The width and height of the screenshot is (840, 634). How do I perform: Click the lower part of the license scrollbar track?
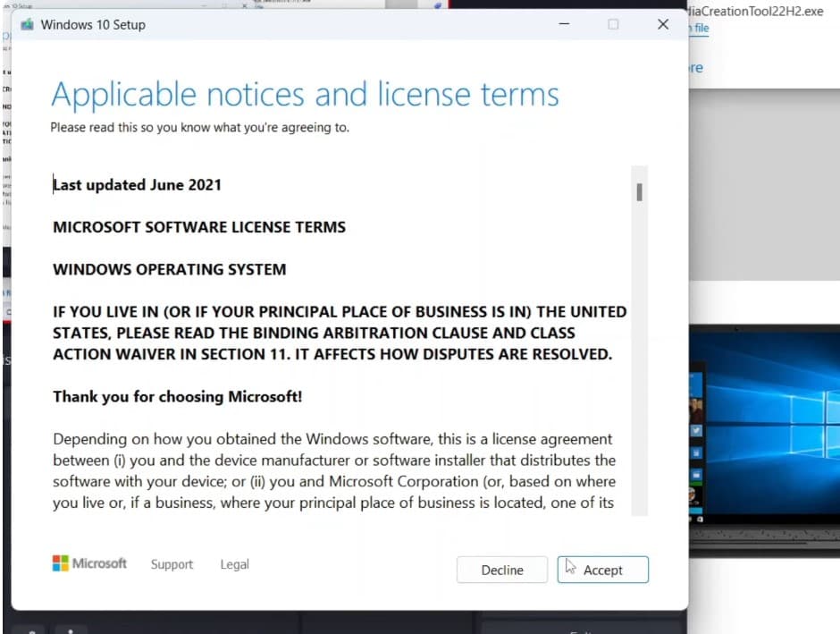[x=639, y=429]
